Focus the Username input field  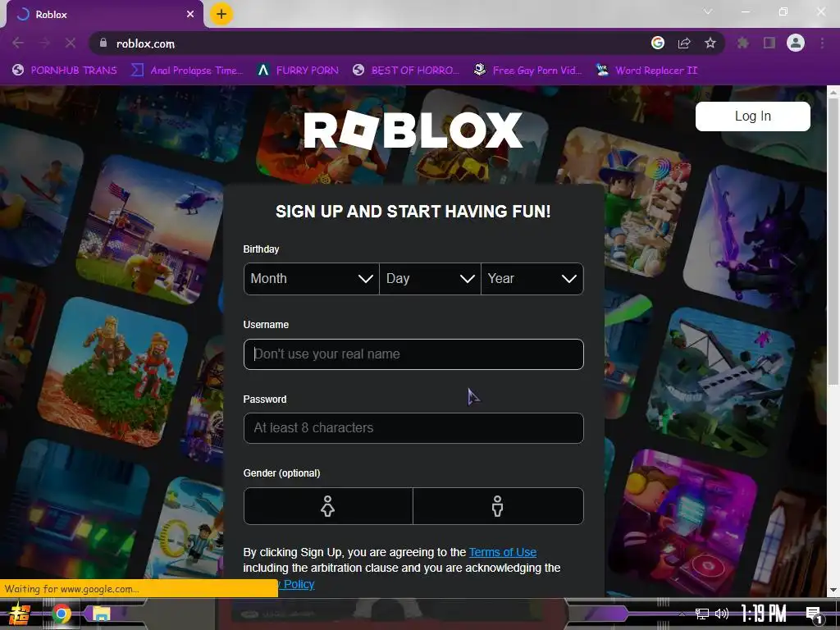pyautogui.click(x=413, y=354)
